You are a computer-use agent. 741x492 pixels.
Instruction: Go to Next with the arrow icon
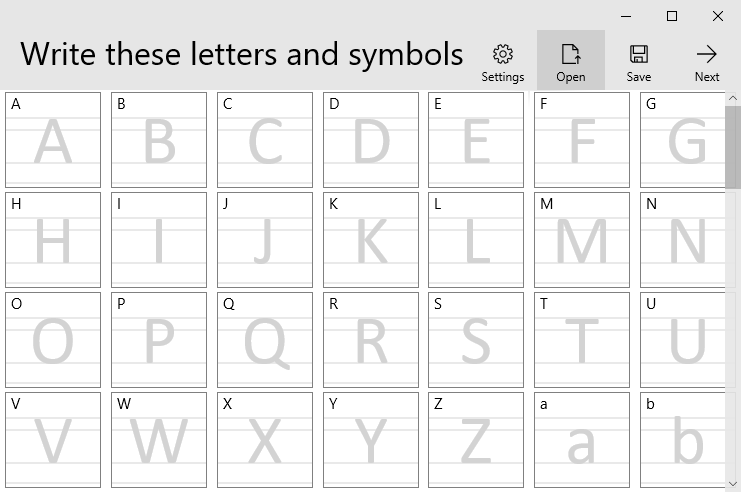pyautogui.click(x=707, y=54)
